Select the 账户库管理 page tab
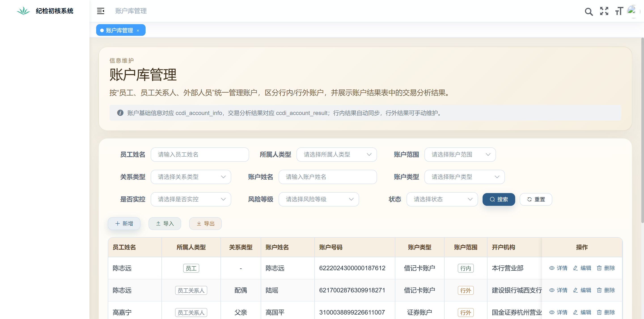The image size is (644, 319). 119,30
